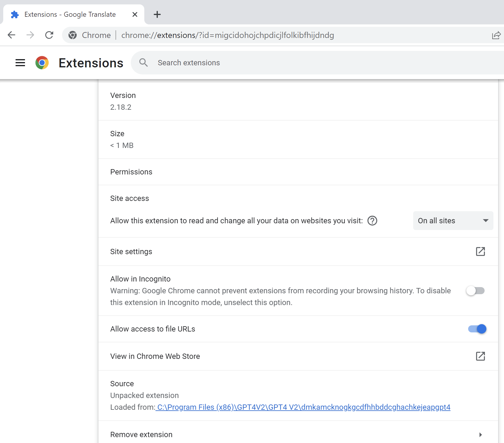Open the Chrome Web Store launch icon

[480, 356]
